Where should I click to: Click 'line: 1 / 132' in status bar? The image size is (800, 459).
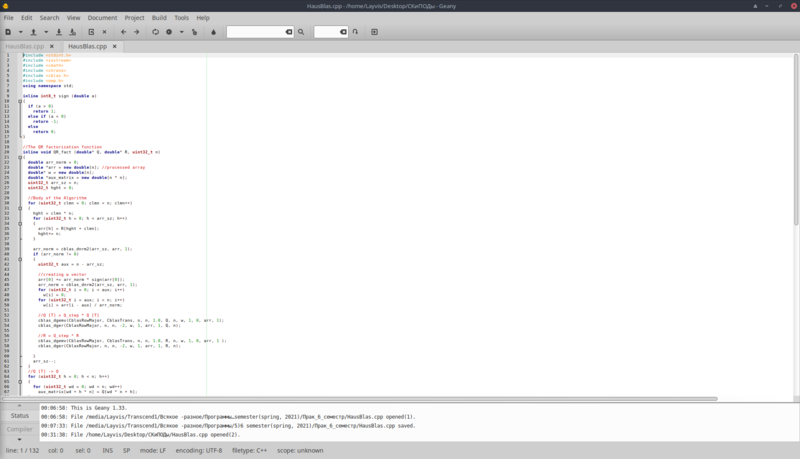click(x=22, y=450)
